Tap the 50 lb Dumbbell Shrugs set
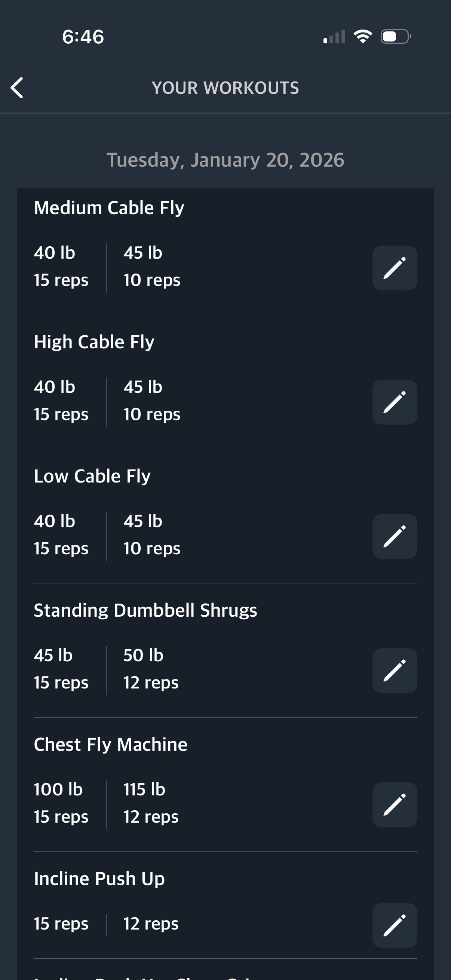Screen dimensions: 451x980 tap(151, 669)
